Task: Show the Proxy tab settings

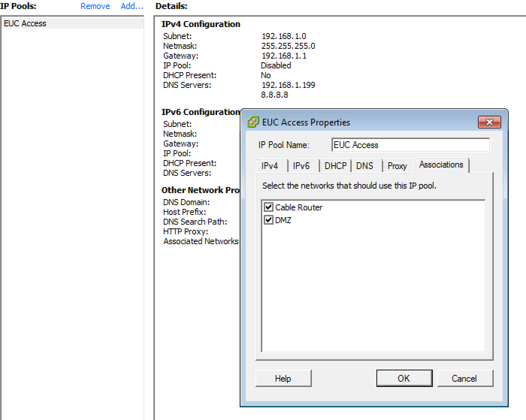Action: tap(397, 166)
